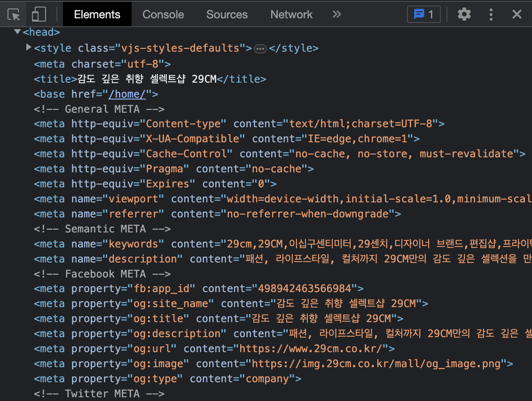Select the viewport meta row

pyautogui.click(x=282, y=199)
